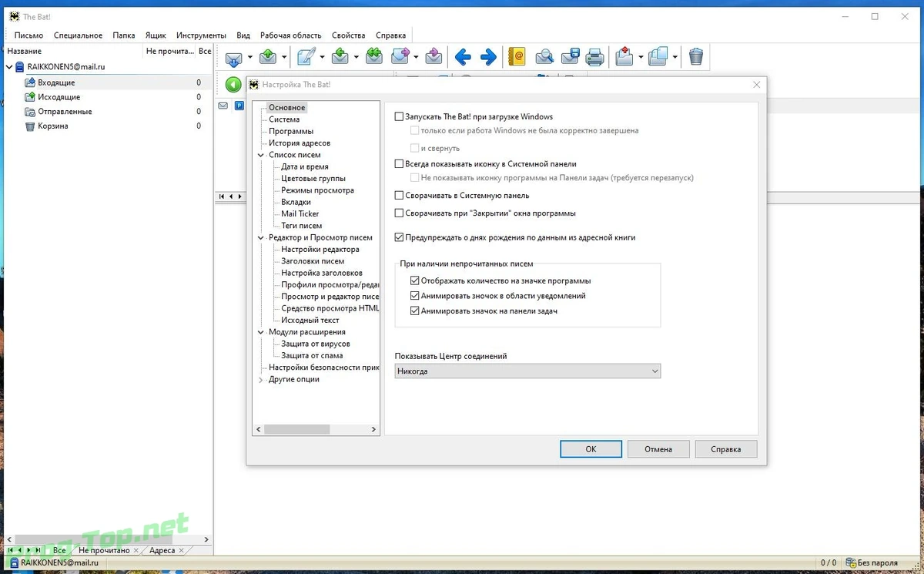Open dropdown next to Get new mail
Screen dimensions: 924x574
tap(250, 57)
